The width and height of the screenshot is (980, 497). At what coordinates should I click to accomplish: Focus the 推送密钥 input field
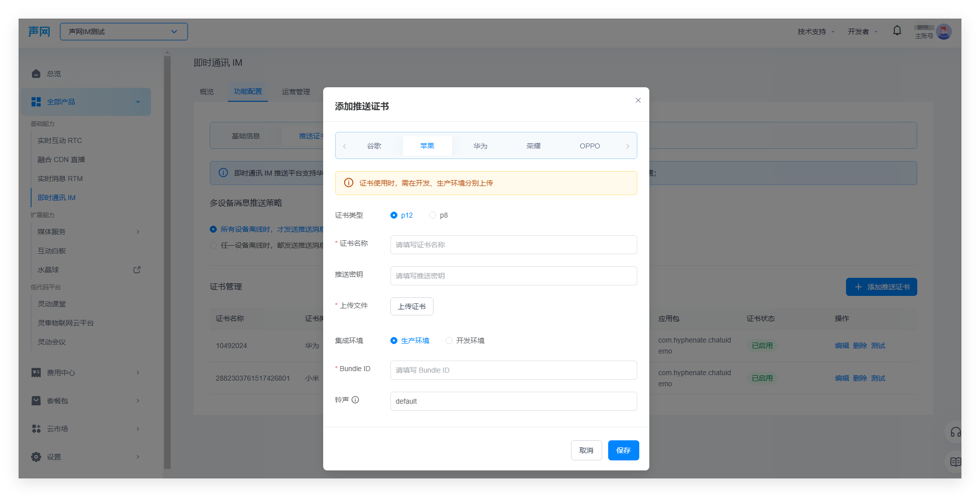pyautogui.click(x=514, y=276)
